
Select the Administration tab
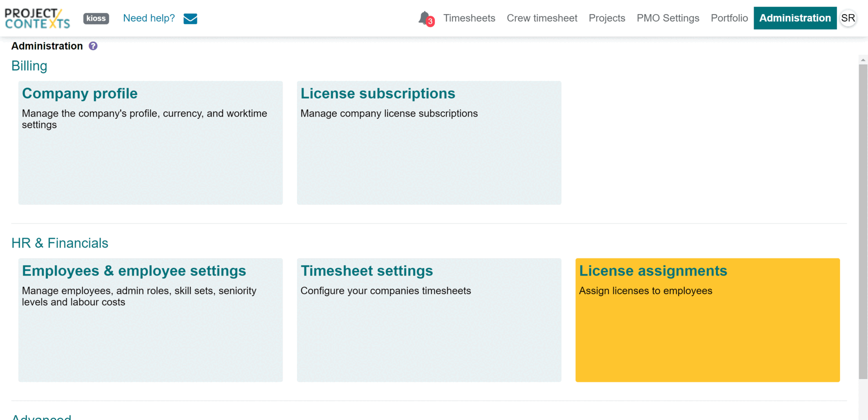click(795, 18)
